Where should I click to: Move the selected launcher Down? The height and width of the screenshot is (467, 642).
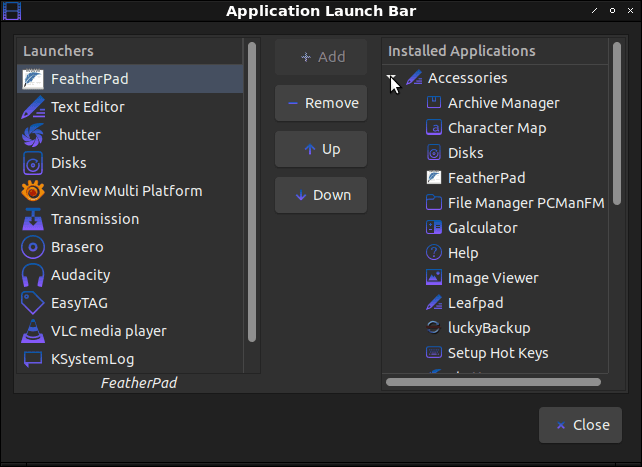[x=321, y=195]
